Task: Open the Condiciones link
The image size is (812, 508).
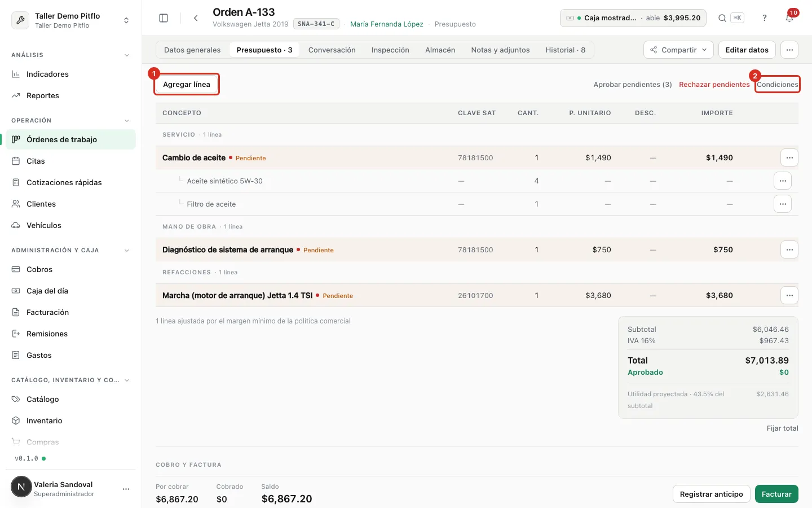Action: click(x=778, y=84)
